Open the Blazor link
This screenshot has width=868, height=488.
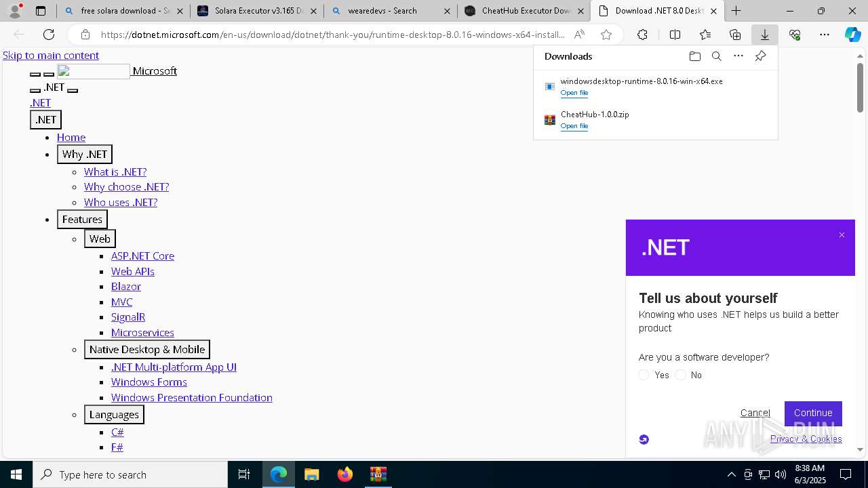[x=126, y=287]
